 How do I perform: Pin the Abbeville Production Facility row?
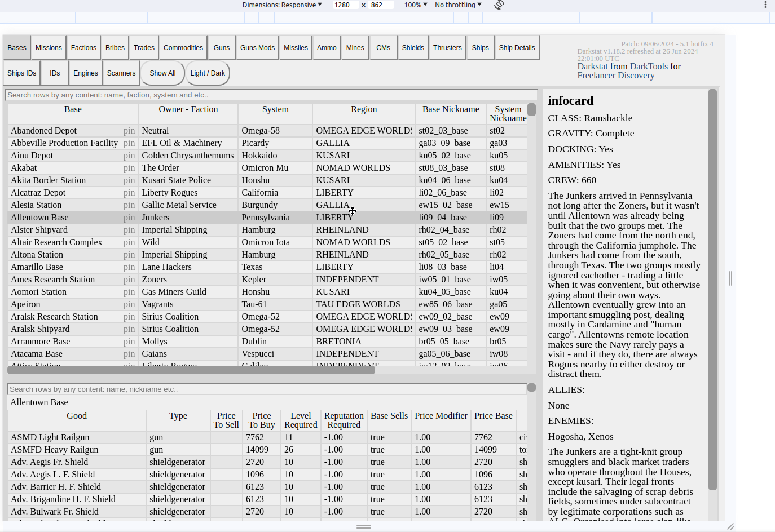point(129,143)
